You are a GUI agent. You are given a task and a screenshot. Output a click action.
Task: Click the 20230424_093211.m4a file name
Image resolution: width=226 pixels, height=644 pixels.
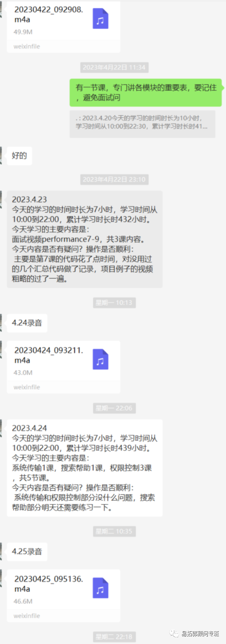(x=49, y=355)
